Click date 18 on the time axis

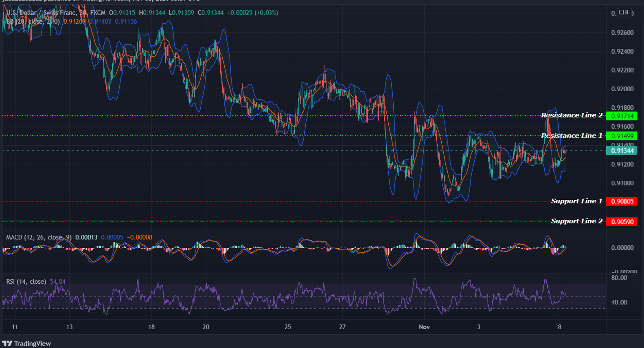pos(151,327)
